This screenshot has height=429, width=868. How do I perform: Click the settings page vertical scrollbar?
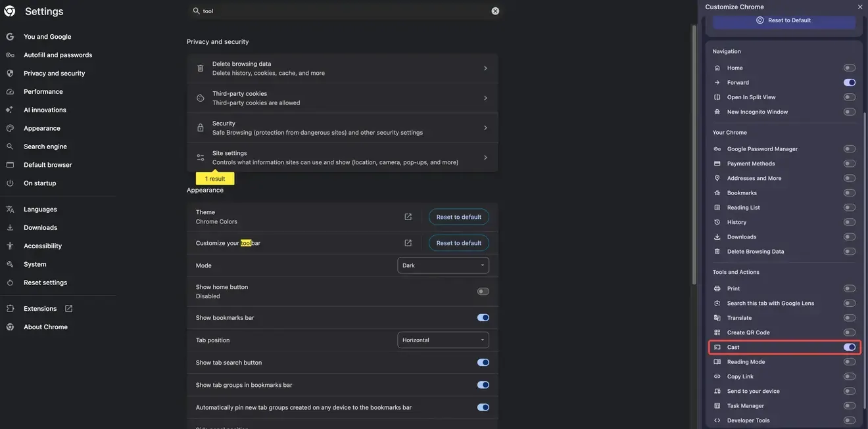694,154
